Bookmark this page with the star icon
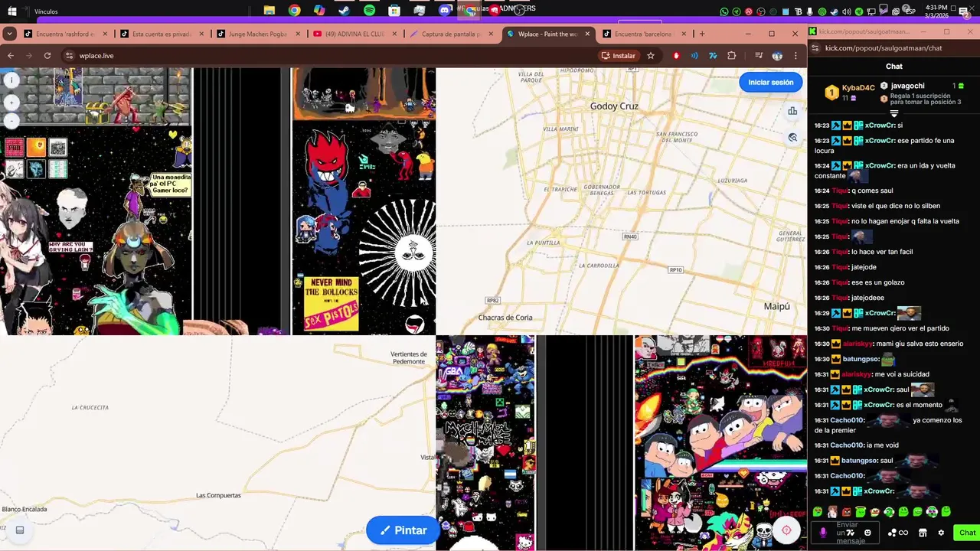980x551 pixels. coord(651,56)
